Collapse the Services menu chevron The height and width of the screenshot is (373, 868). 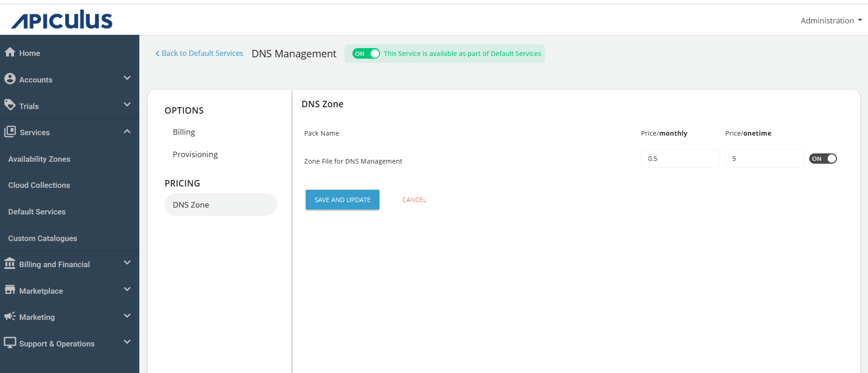pos(127,132)
